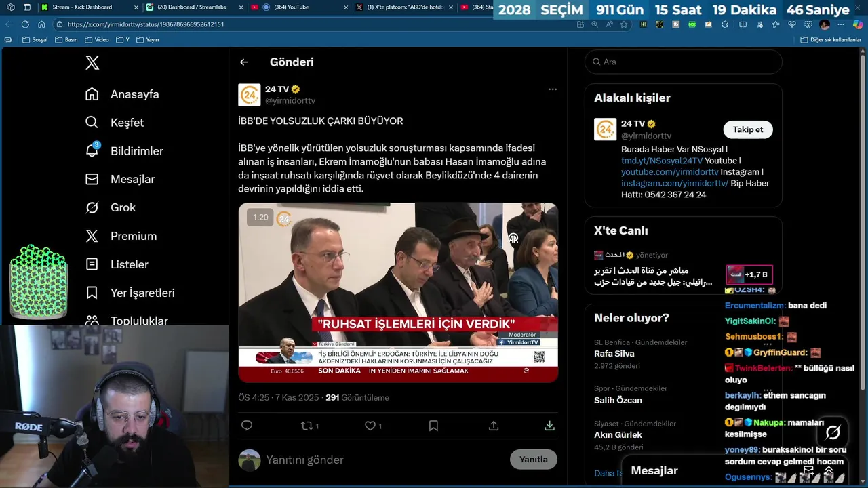This screenshot has width=868, height=488.
Task: Click the browser back button
Action: (x=9, y=24)
